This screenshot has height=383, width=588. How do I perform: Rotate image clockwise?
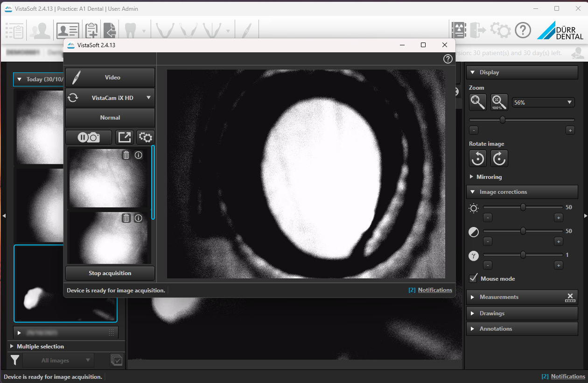click(x=499, y=158)
